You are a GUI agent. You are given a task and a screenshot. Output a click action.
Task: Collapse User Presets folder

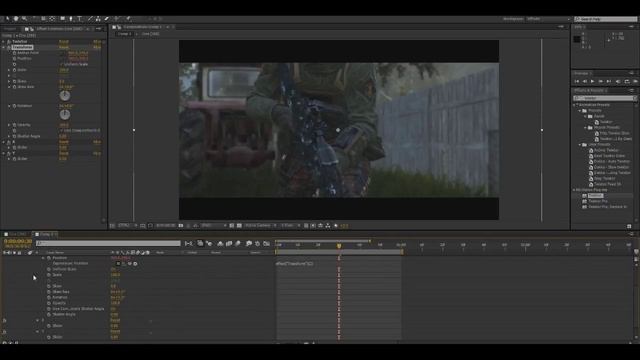(x=580, y=144)
